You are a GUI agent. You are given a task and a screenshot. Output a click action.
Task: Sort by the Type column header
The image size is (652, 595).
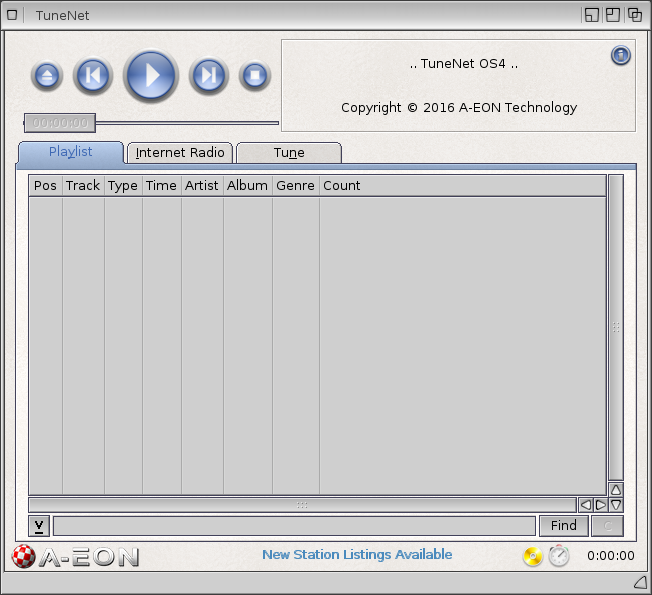[123, 185]
